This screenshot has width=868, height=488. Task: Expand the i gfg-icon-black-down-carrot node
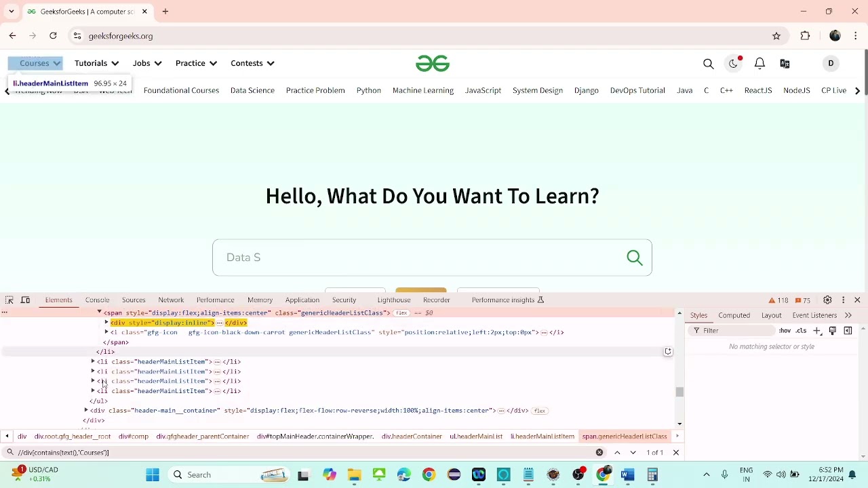pyautogui.click(x=106, y=332)
